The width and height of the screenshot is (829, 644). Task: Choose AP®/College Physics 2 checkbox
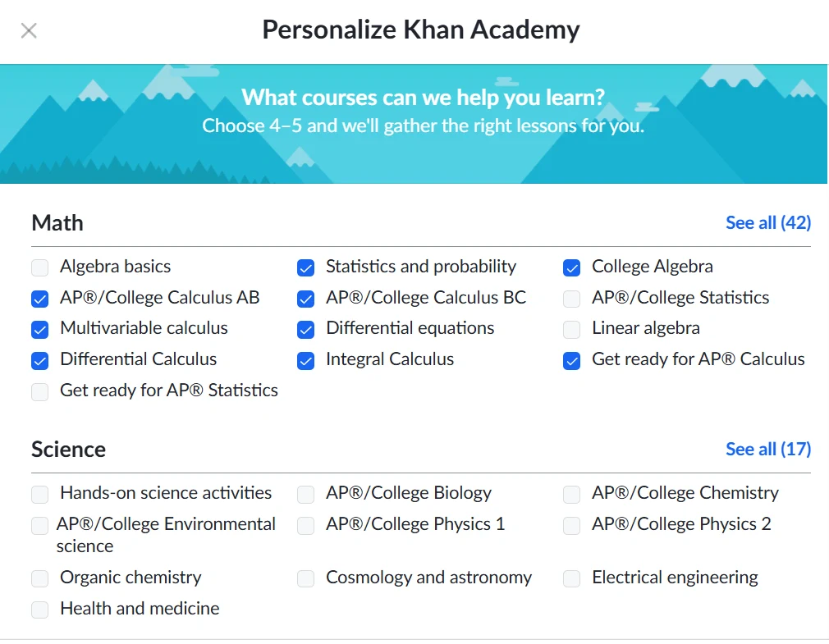tap(572, 526)
